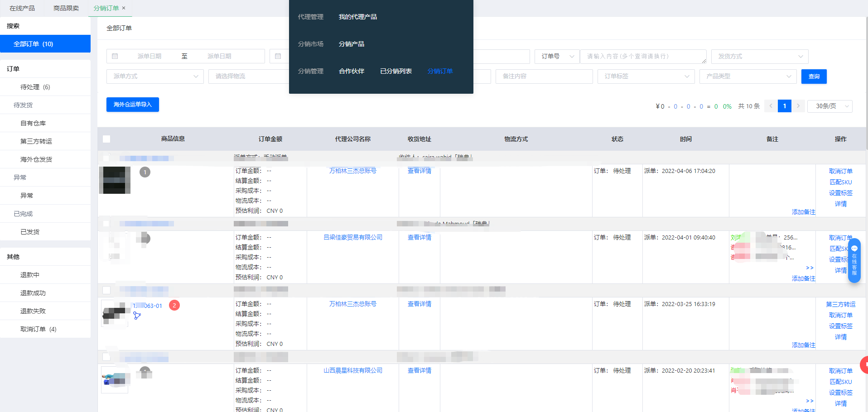Expand notes with >> in 吕梁佳豪 row

coord(810,268)
